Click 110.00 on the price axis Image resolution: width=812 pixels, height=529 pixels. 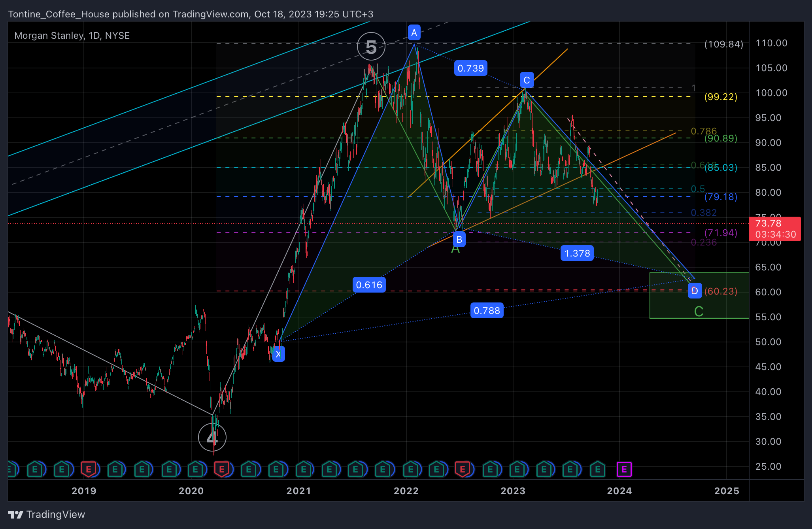coord(771,43)
